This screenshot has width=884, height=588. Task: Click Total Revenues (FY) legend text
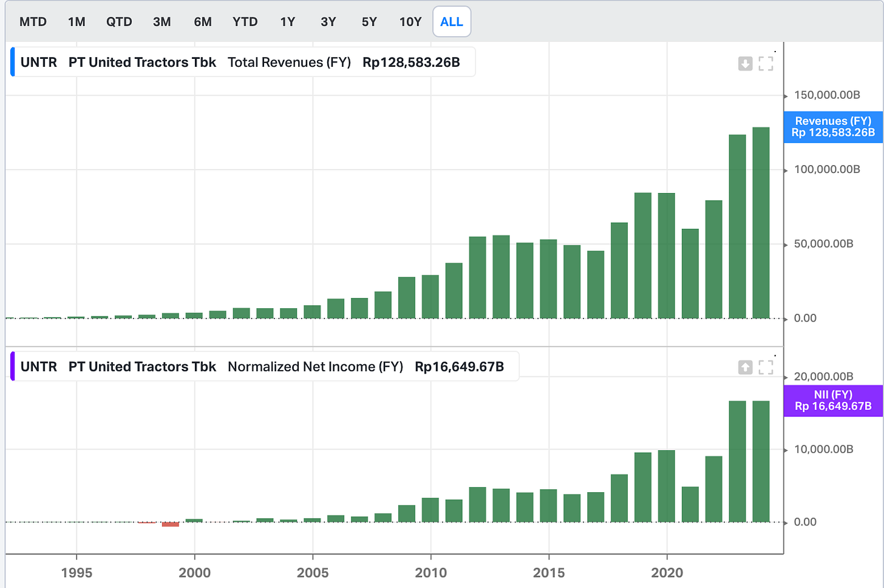coord(289,63)
